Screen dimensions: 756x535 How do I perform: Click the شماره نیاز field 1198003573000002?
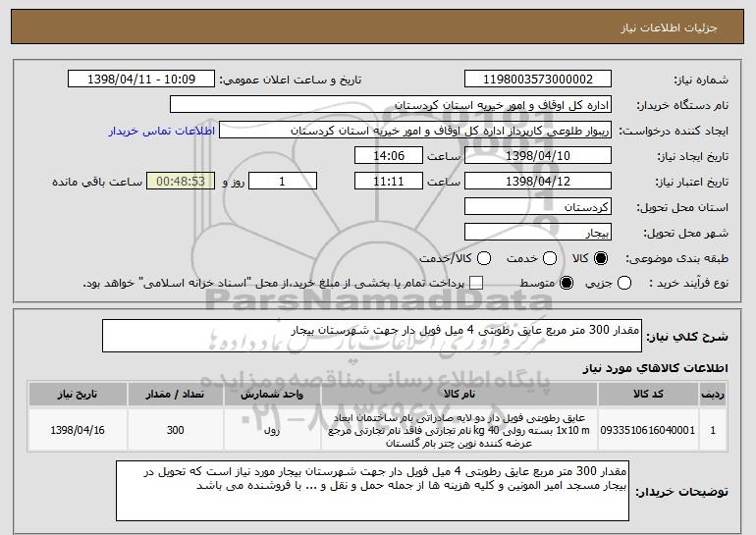[x=538, y=80]
